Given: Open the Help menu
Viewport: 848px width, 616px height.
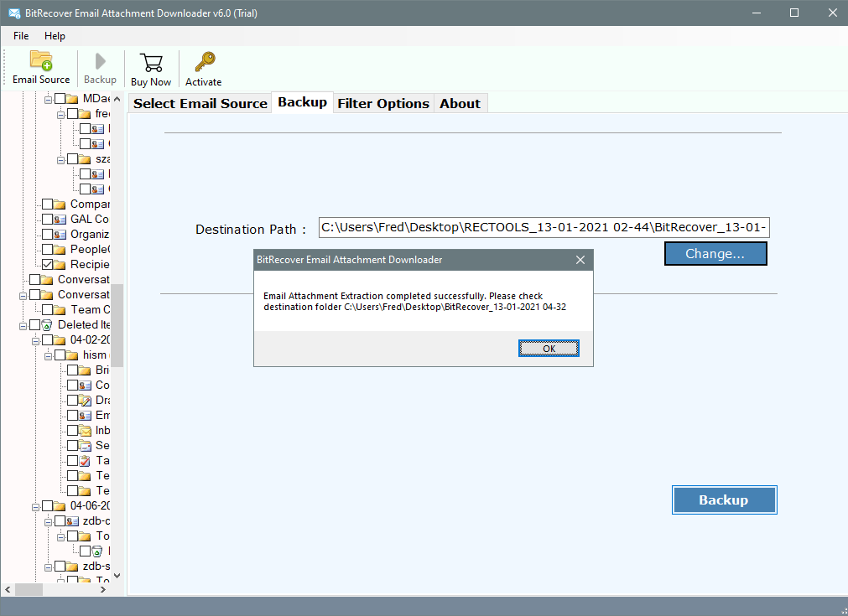Looking at the screenshot, I should (x=55, y=36).
